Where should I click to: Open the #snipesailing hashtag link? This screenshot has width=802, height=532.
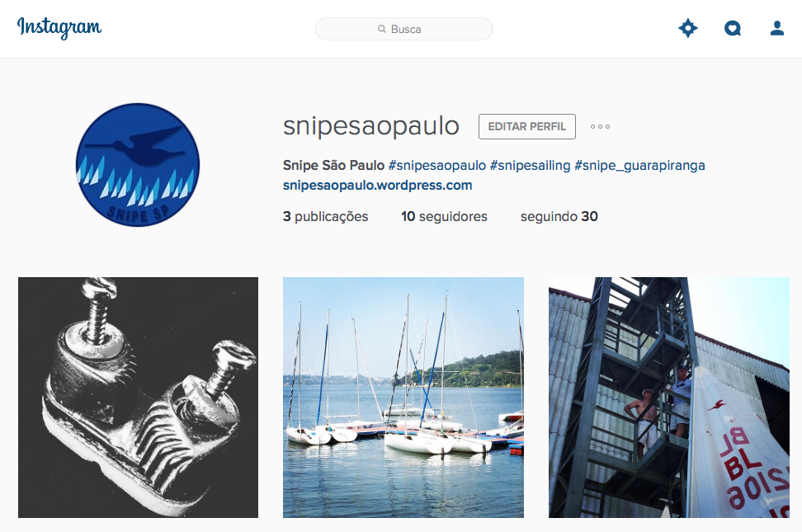pos(530,165)
